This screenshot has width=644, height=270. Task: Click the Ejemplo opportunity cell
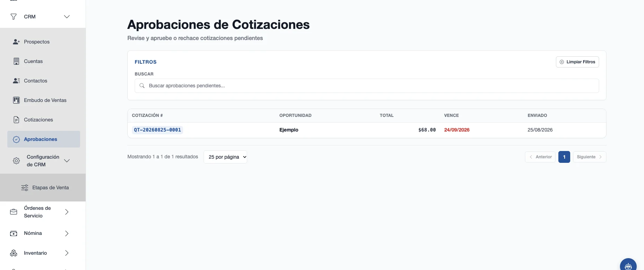(x=289, y=130)
